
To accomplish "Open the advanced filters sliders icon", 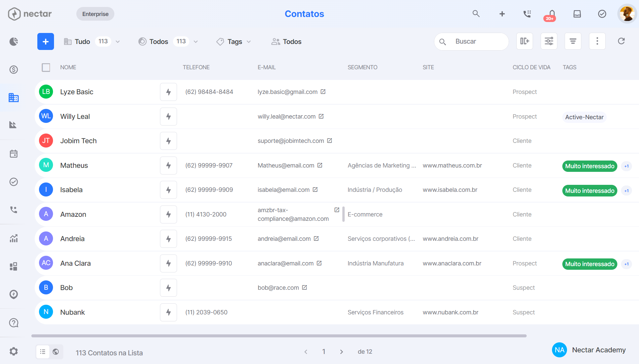I will 549,41.
